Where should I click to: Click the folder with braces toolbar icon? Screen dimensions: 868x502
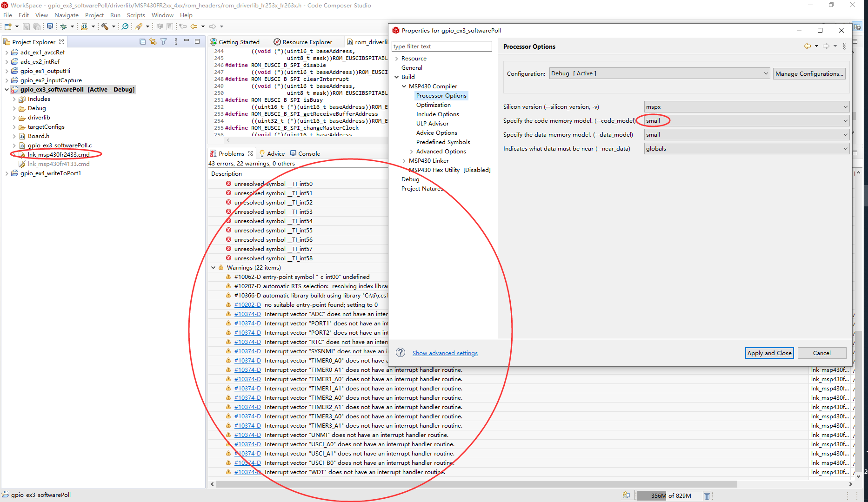pyautogui.click(x=84, y=26)
